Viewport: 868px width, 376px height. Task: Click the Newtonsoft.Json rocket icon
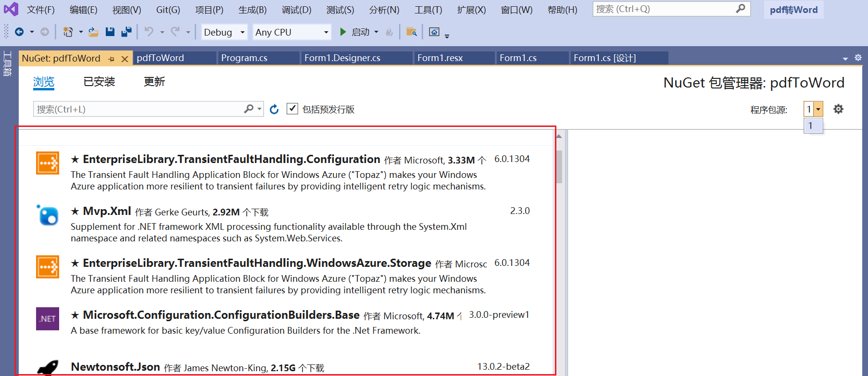coord(48,368)
